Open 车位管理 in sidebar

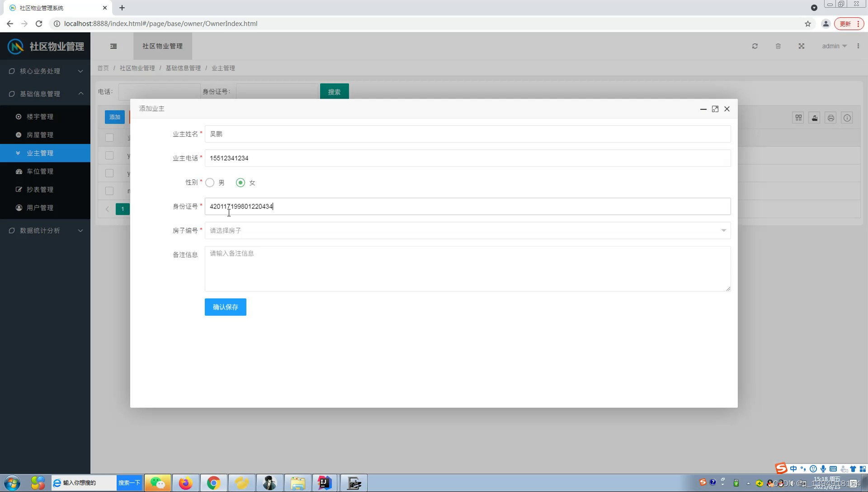click(x=40, y=171)
